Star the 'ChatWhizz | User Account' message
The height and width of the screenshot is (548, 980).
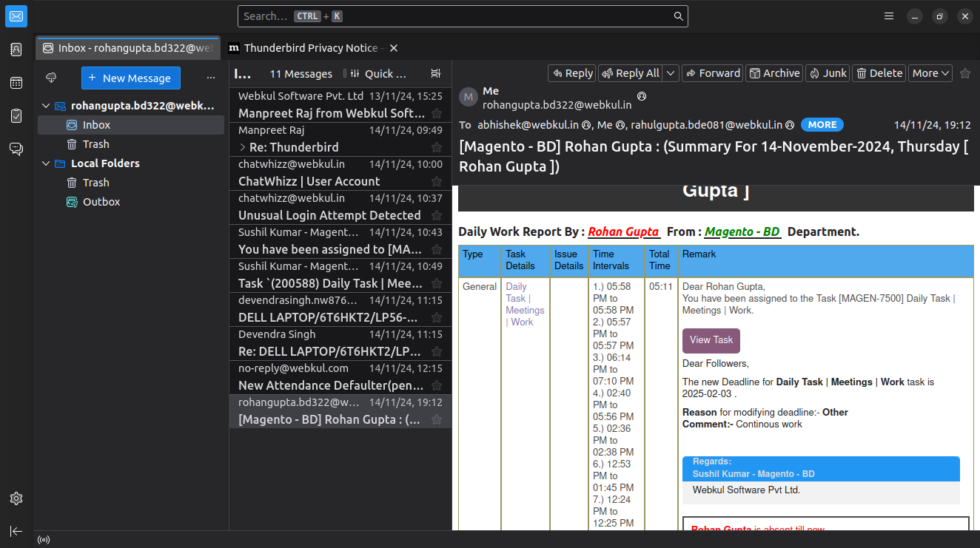pyautogui.click(x=437, y=181)
